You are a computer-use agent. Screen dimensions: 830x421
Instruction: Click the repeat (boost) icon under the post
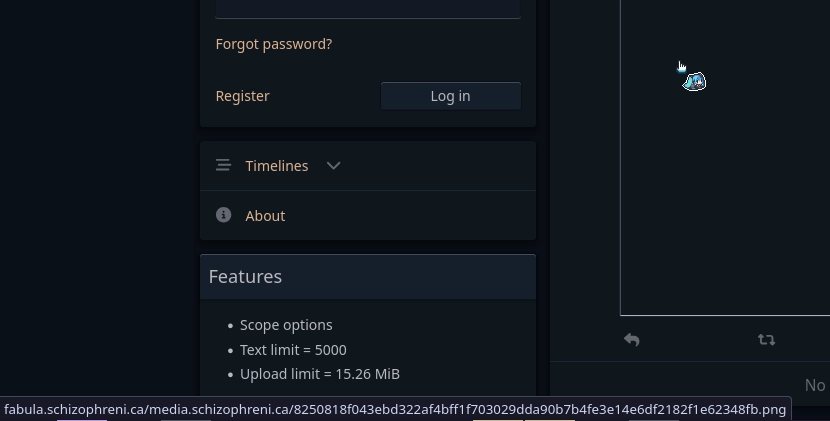point(766,340)
